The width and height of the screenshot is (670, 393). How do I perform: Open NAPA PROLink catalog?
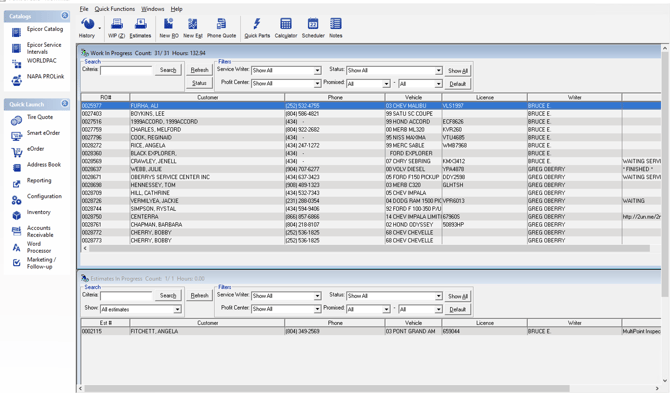point(37,79)
